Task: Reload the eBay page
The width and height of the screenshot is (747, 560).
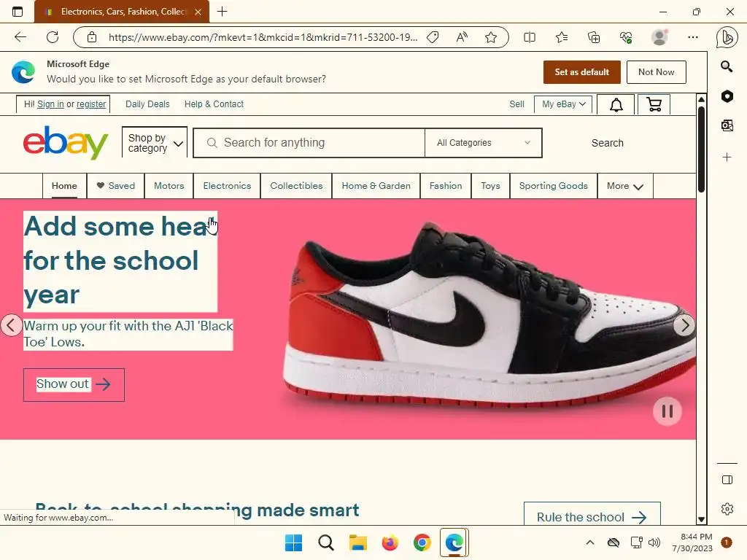Action: click(53, 37)
